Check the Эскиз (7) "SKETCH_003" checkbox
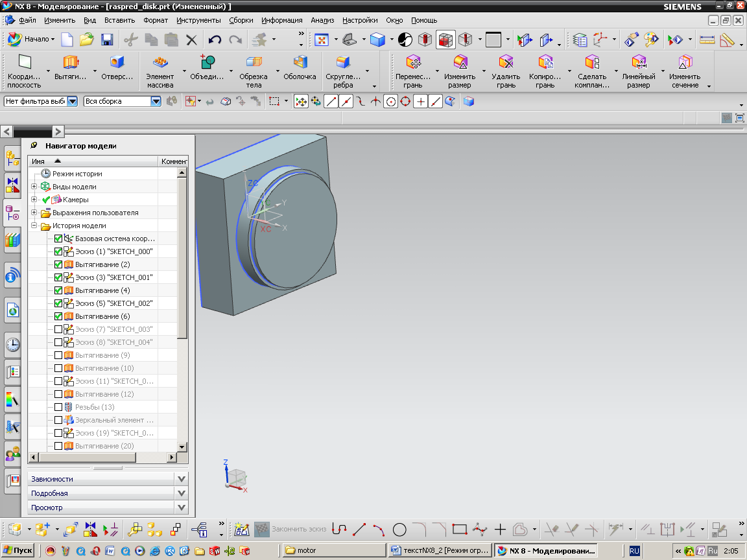The width and height of the screenshot is (747, 560). pos(58,329)
